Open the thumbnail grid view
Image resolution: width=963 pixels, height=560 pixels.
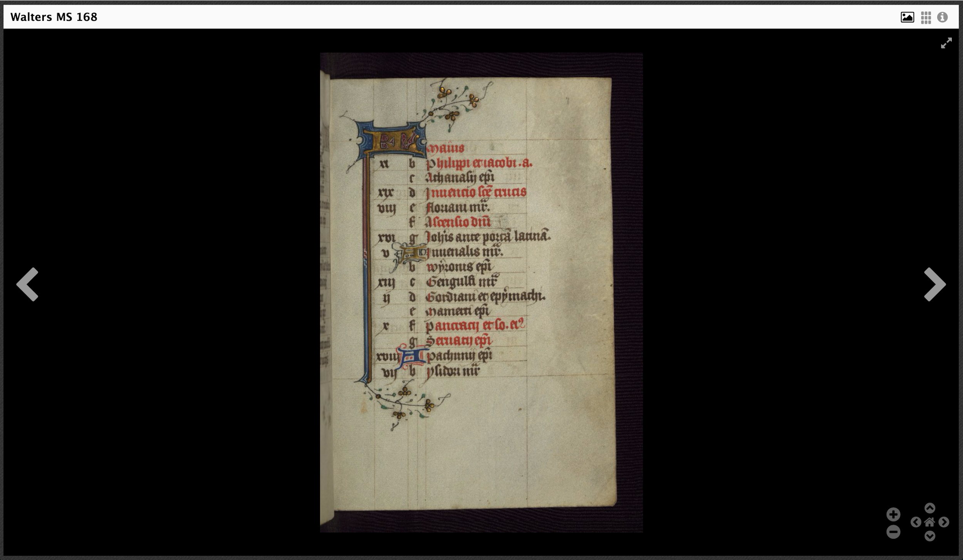coord(926,17)
